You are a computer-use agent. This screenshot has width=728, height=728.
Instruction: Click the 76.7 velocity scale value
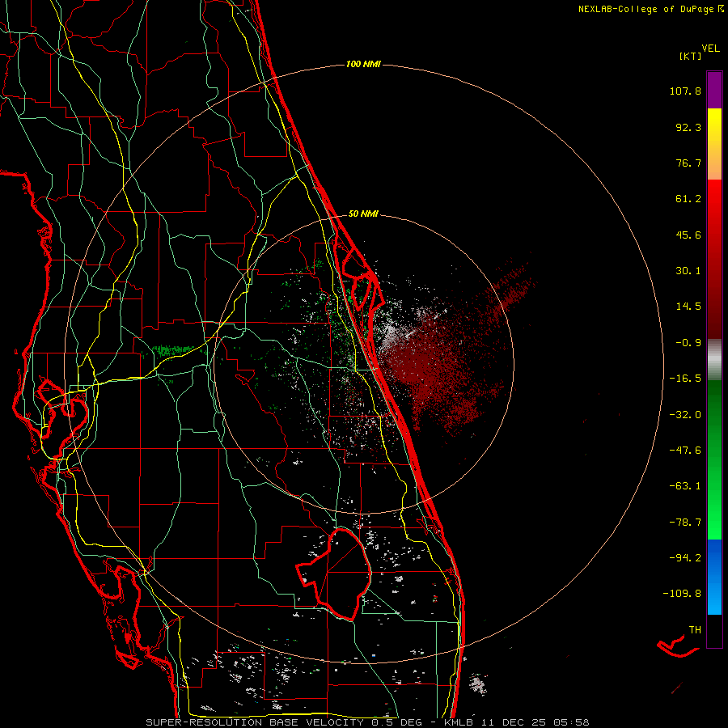688,163
